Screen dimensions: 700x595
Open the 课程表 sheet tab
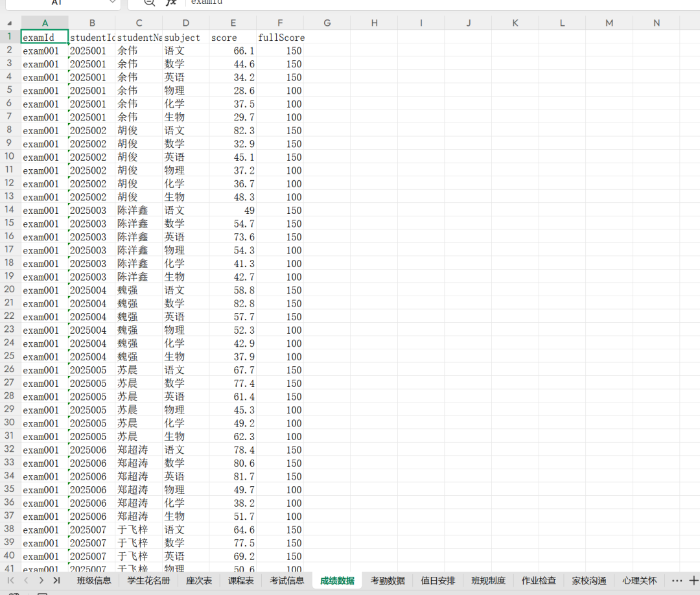(x=241, y=581)
